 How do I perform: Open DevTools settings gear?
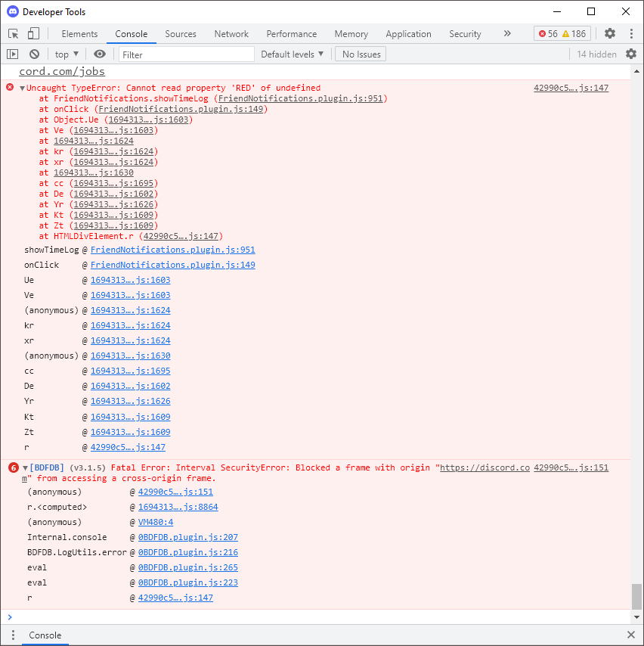pos(609,33)
